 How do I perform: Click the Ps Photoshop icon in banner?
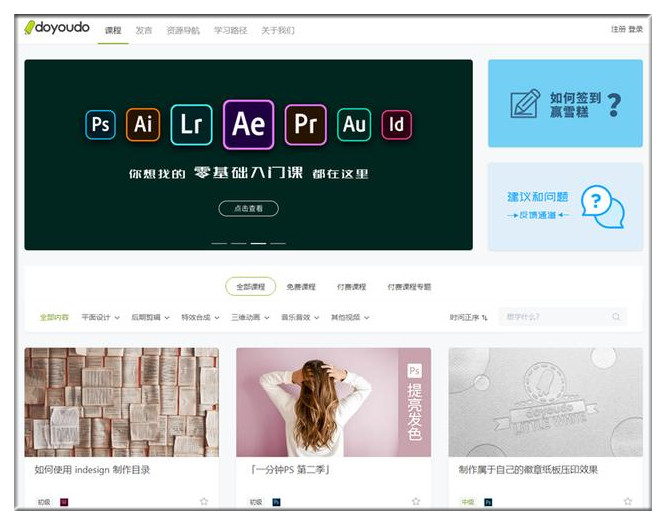[x=100, y=124]
